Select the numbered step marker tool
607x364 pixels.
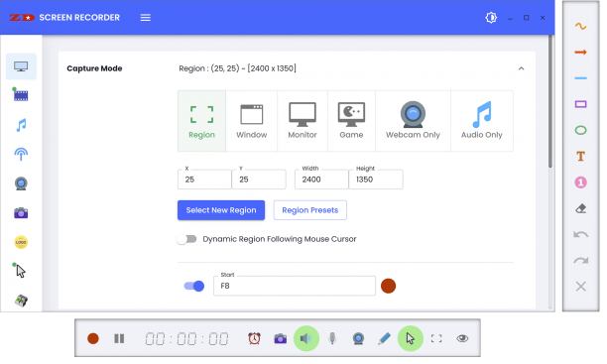pyautogui.click(x=580, y=182)
